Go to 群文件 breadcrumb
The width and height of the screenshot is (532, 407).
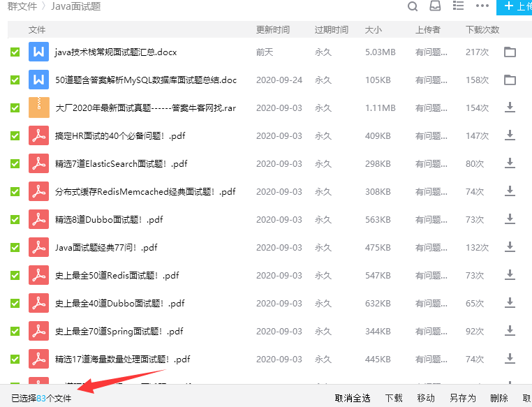pos(22,6)
